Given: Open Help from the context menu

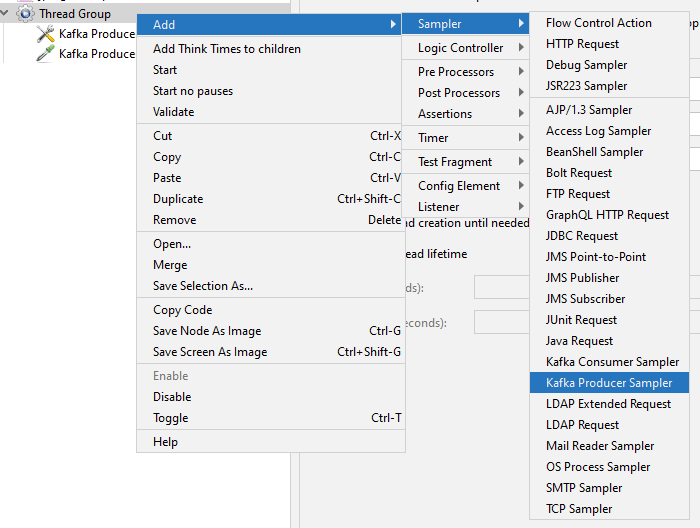Looking at the screenshot, I should click(165, 442).
